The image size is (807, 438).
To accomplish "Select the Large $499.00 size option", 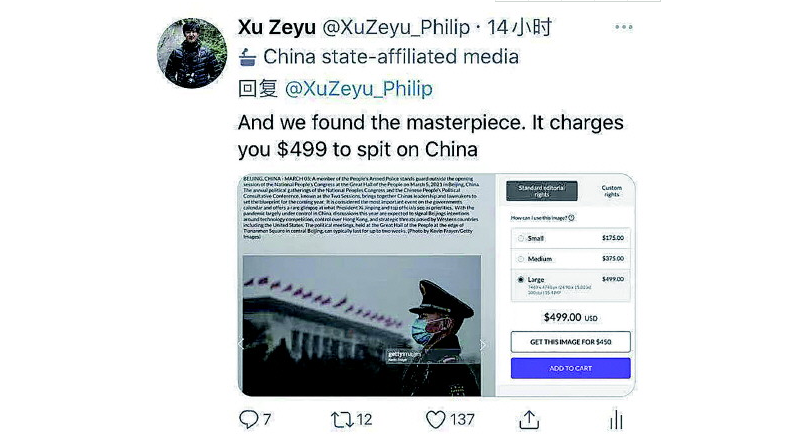I will tap(570, 285).
